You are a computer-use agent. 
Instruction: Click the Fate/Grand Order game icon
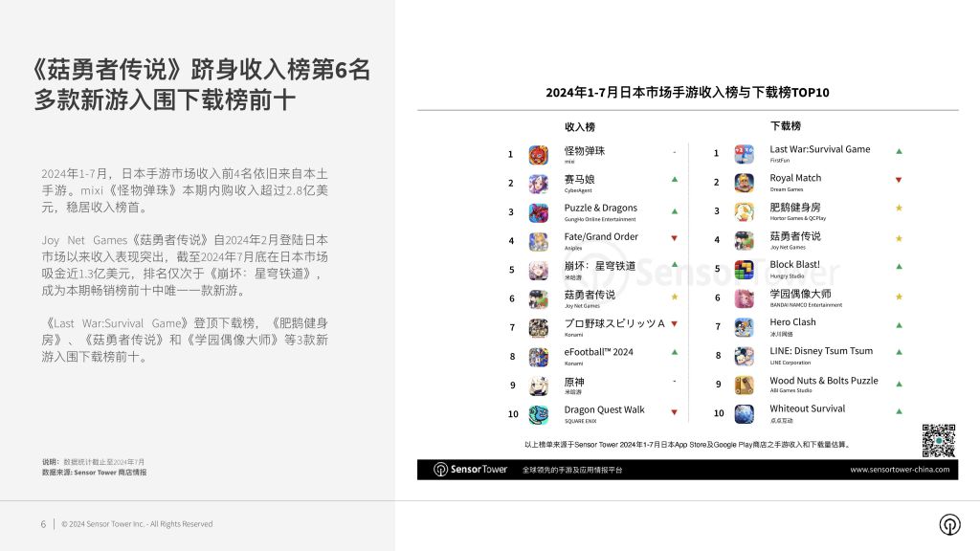[x=538, y=241]
